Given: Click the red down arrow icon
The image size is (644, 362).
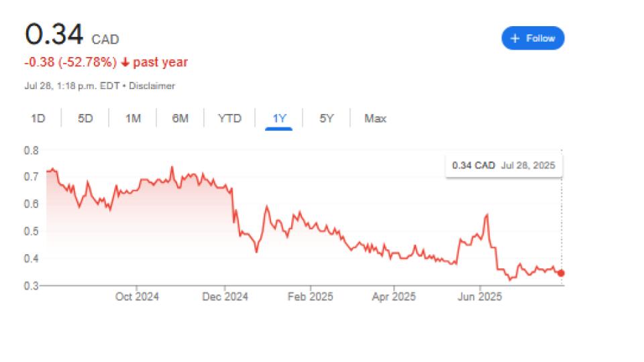Looking at the screenshot, I should pos(125,62).
